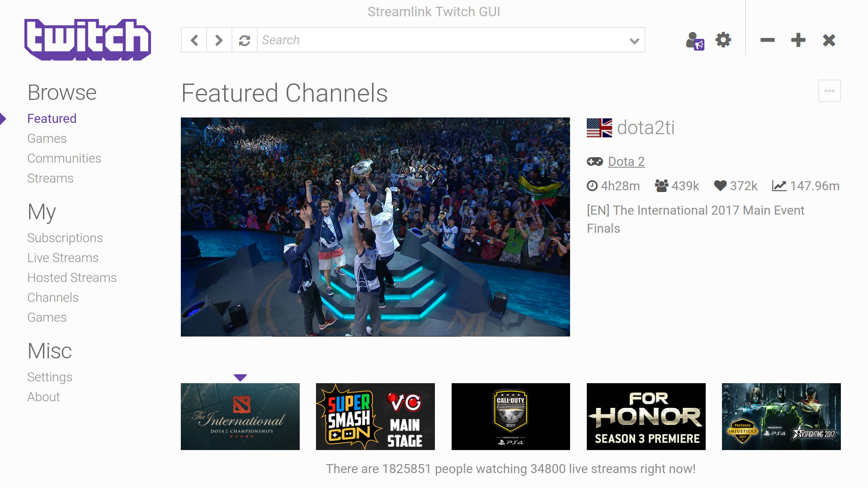Select the For Honor Season 3 thumbnail
Viewport: 868px width, 488px height.
(646, 417)
